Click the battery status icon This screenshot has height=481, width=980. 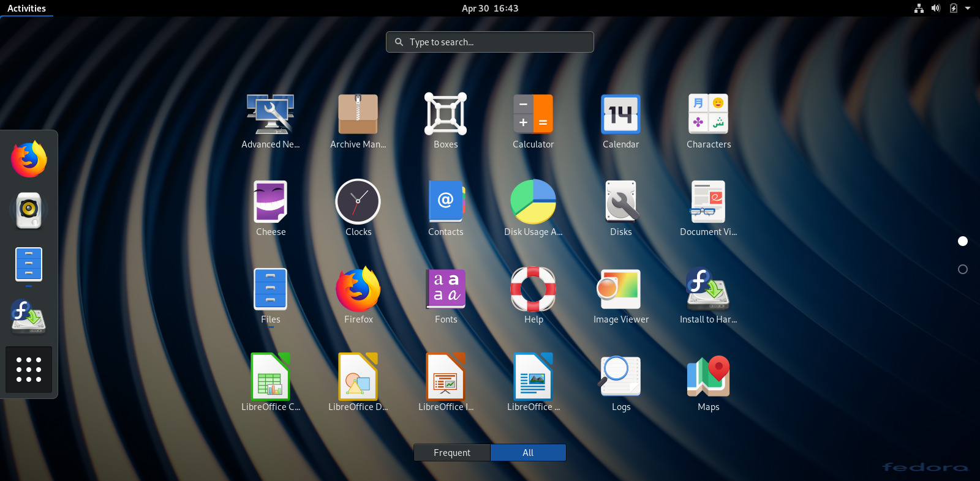(x=954, y=9)
